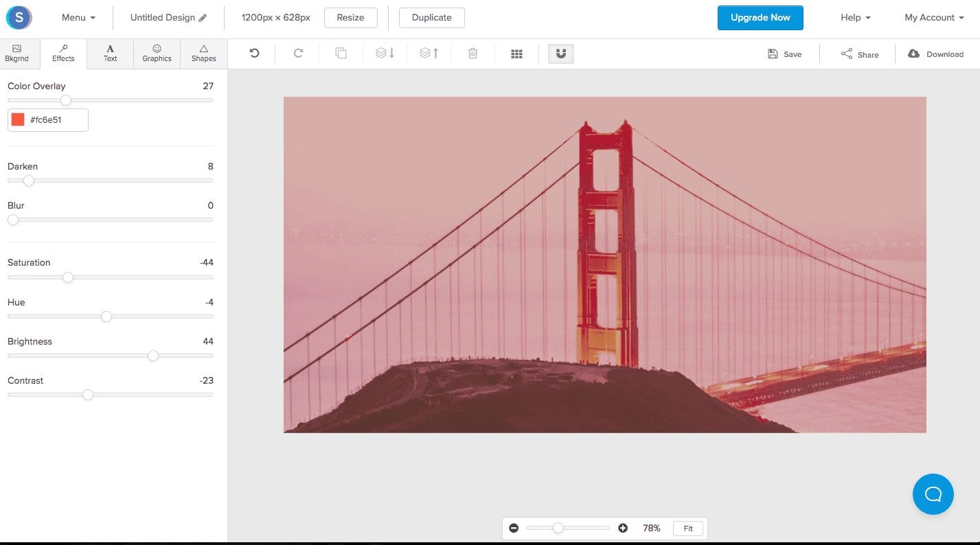Expand the Help dropdown

856,18
